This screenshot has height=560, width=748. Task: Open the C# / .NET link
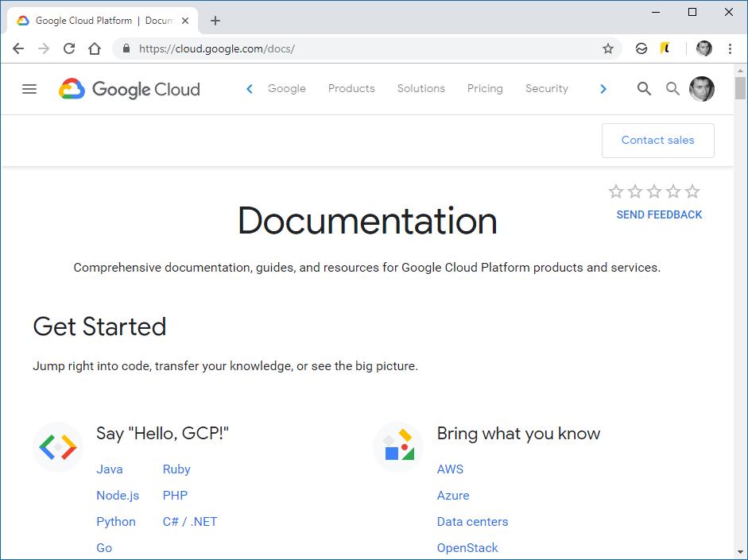click(x=190, y=522)
